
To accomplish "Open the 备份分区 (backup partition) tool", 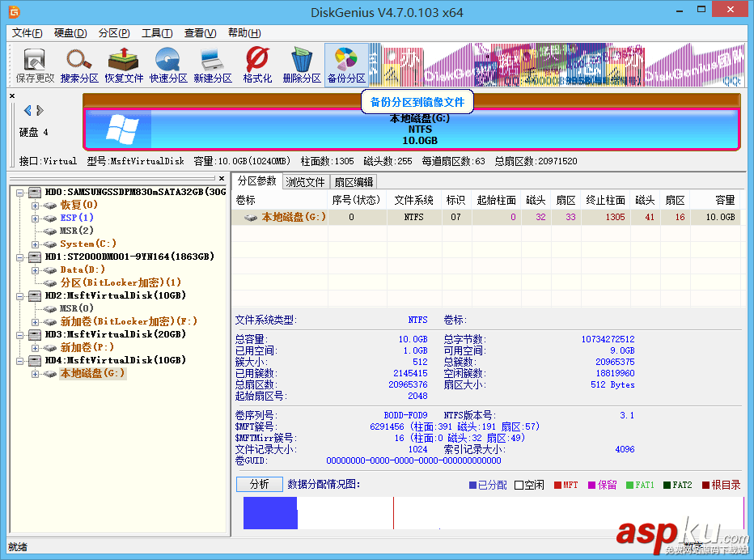I will click(345, 64).
